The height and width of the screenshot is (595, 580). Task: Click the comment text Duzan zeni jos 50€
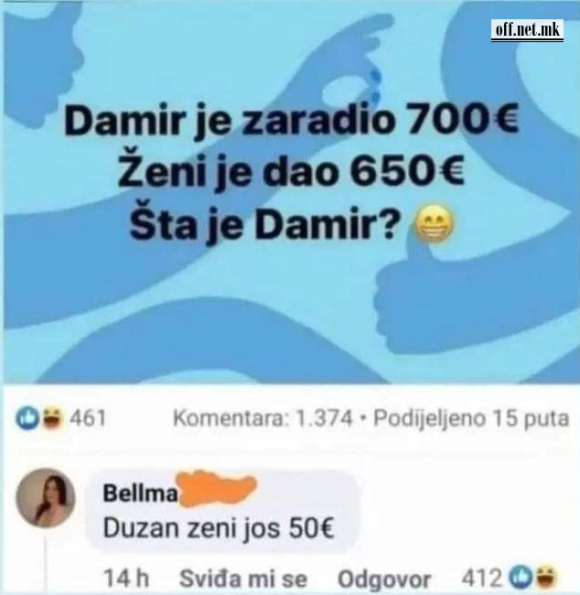[219, 528]
